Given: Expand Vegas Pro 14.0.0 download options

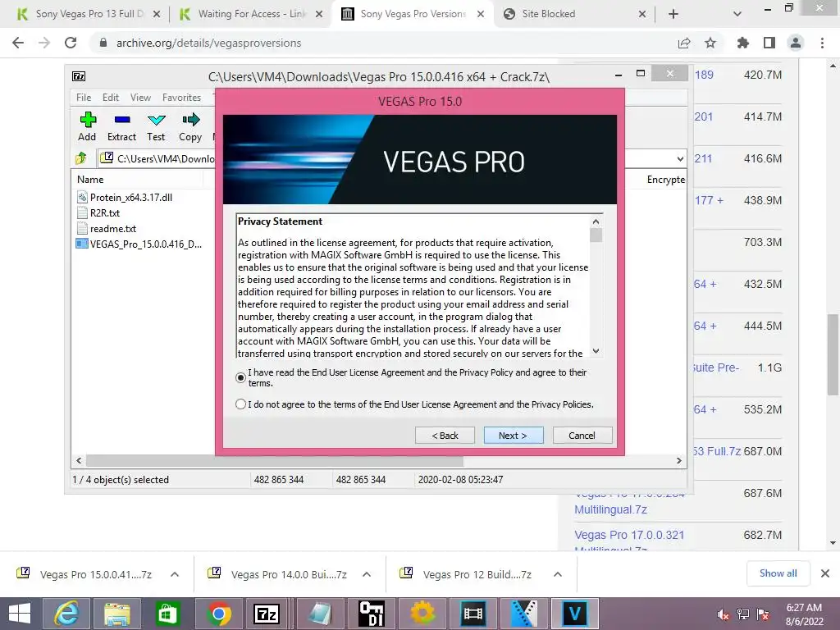Looking at the screenshot, I should point(367,574).
